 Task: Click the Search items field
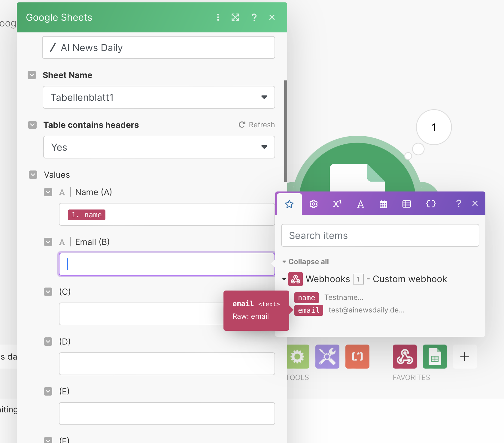(380, 235)
